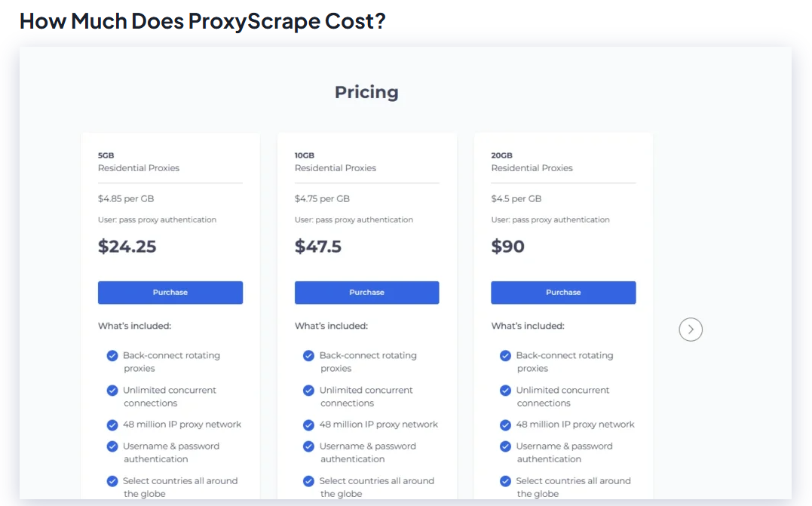This screenshot has height=506, width=812.
Task: Click the $24.25 price in 5GB plan
Action: click(127, 247)
